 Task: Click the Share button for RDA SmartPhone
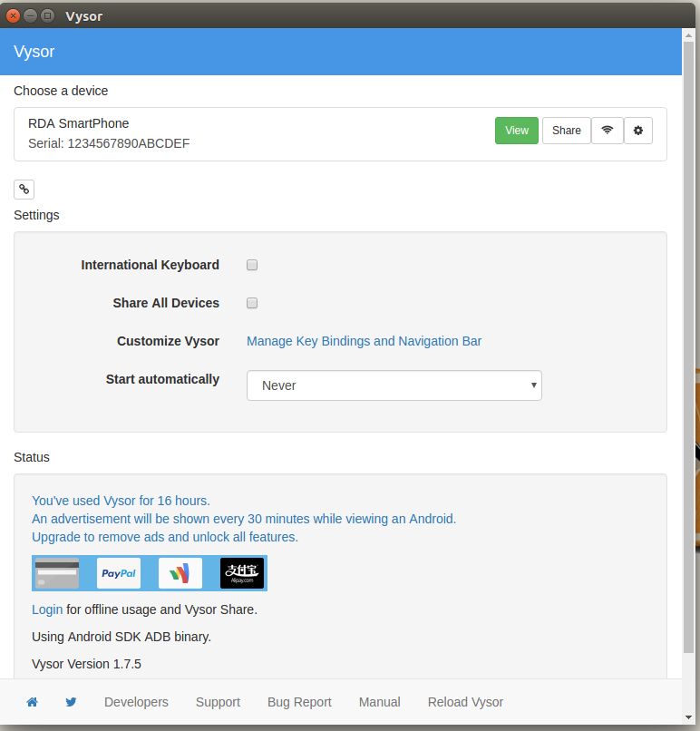(567, 131)
